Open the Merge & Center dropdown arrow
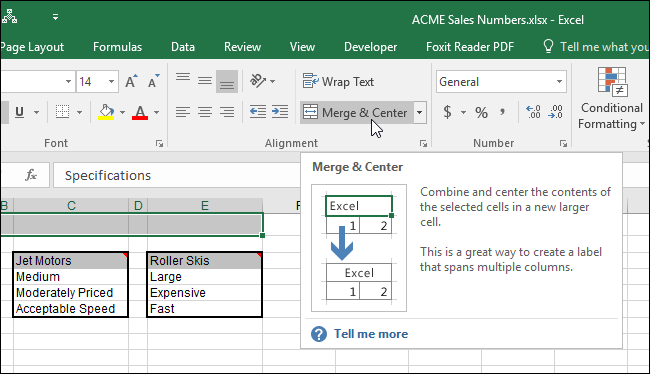The width and height of the screenshot is (650, 374). (420, 112)
